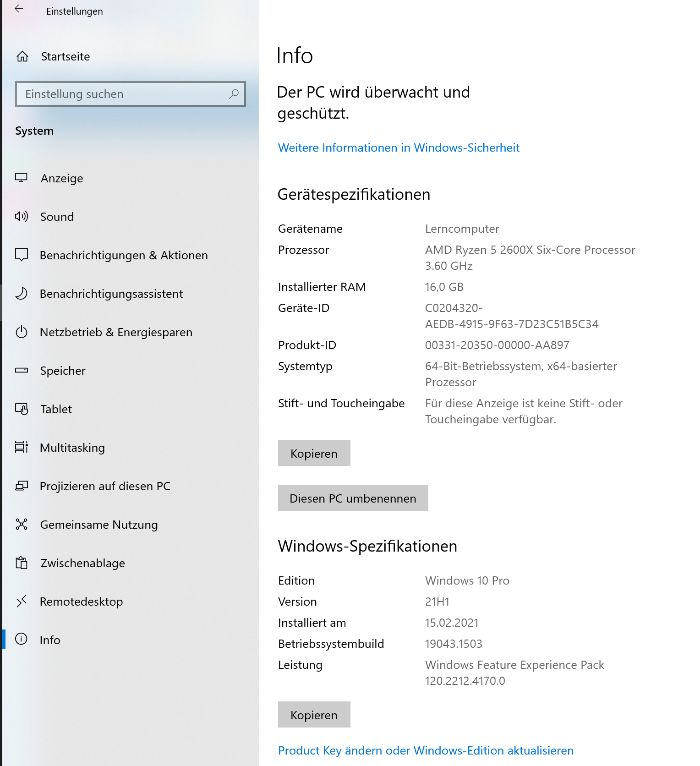Image resolution: width=700 pixels, height=766 pixels.
Task: Click the device name Lerncomputer
Action: (x=462, y=229)
